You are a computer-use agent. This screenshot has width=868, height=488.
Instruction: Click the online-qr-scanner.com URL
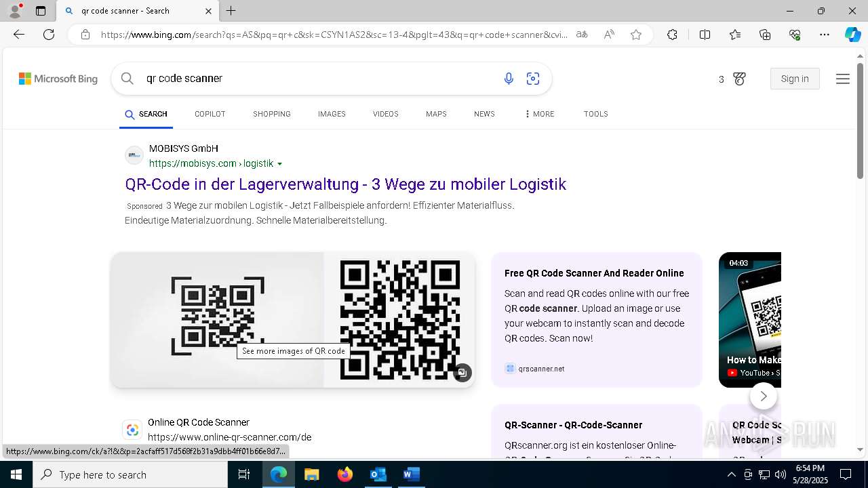(229, 437)
